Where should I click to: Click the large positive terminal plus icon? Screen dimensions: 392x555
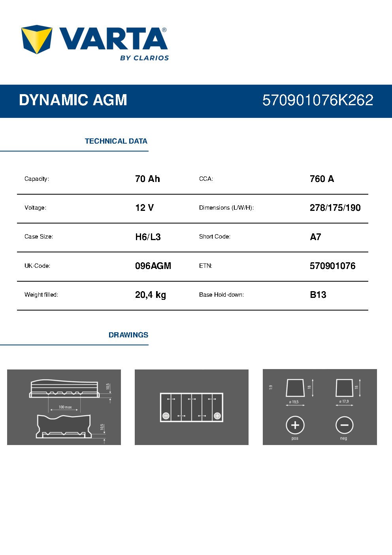click(x=295, y=425)
